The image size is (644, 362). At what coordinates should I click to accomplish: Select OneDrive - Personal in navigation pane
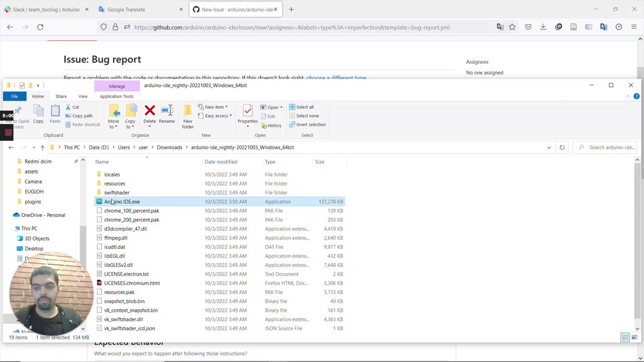click(x=43, y=215)
